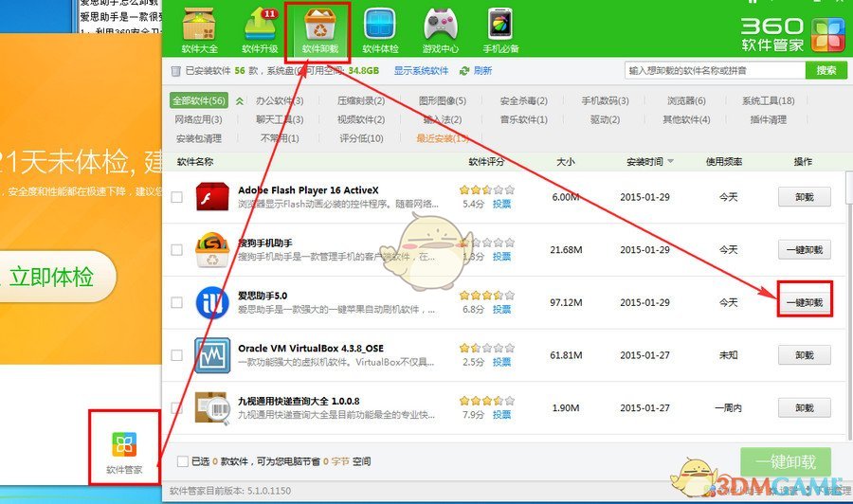This screenshot has height=504, width=853.
Task: Select the 浏览器(6) category
Action: coord(686,100)
